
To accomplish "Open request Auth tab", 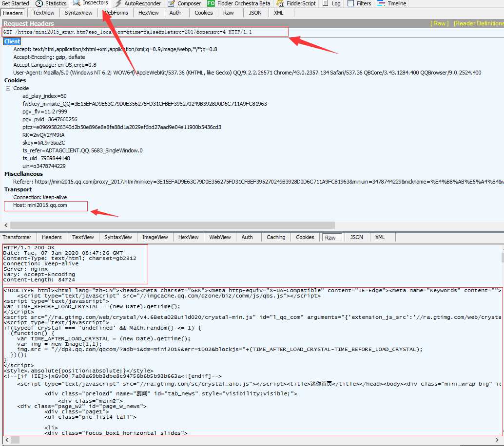I will point(175,13).
